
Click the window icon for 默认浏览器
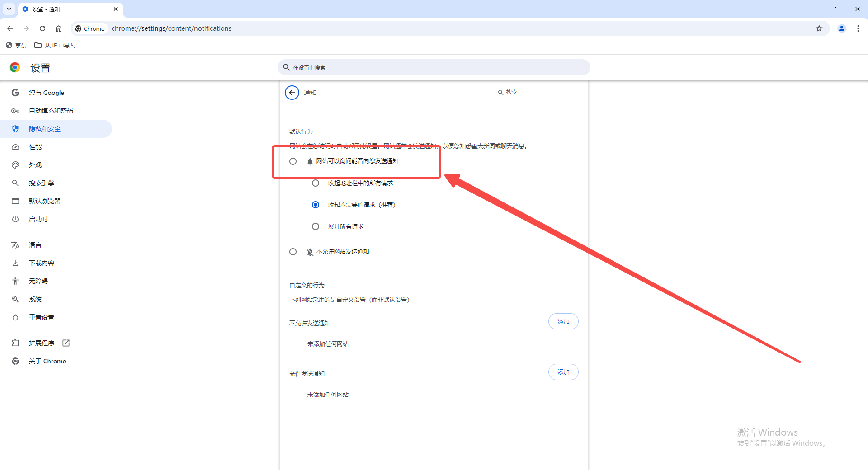point(15,201)
